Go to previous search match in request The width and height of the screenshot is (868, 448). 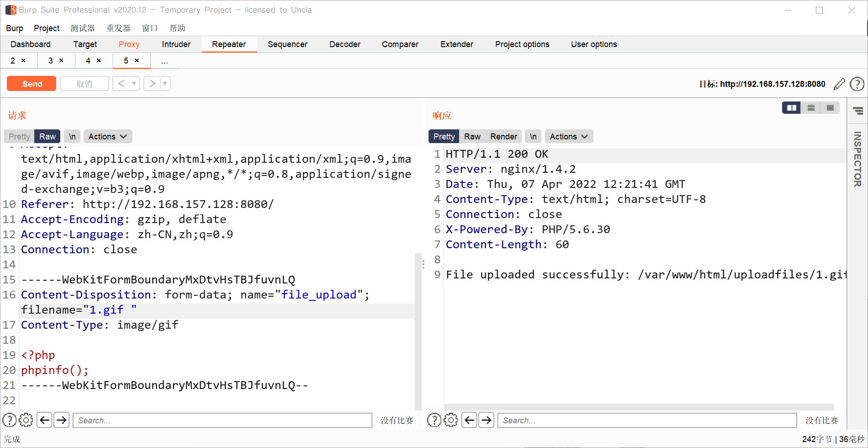pyautogui.click(x=45, y=420)
